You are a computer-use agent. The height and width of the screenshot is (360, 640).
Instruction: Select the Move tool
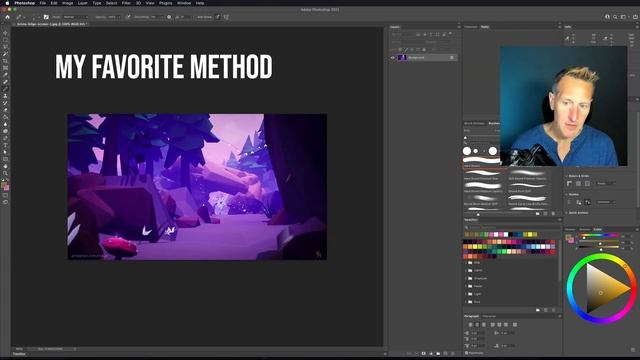pos(5,33)
